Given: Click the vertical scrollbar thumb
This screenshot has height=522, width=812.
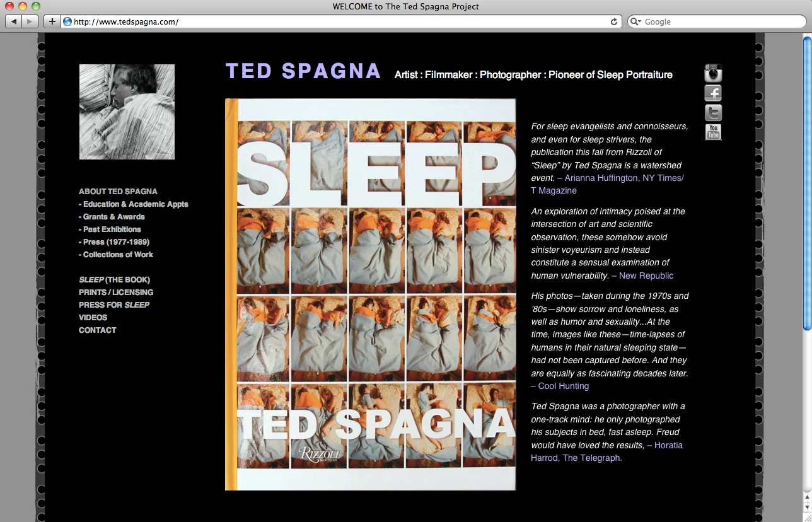Looking at the screenshot, I should click(x=807, y=183).
